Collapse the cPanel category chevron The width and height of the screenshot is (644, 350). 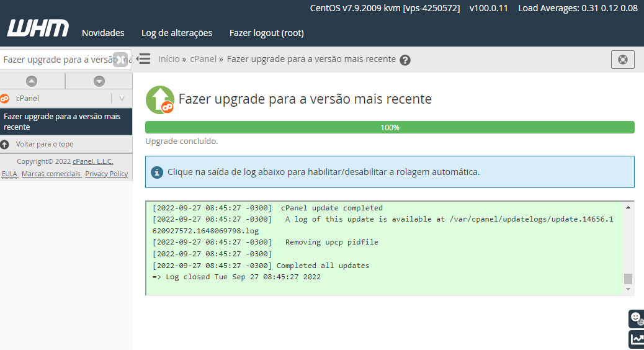[122, 99]
